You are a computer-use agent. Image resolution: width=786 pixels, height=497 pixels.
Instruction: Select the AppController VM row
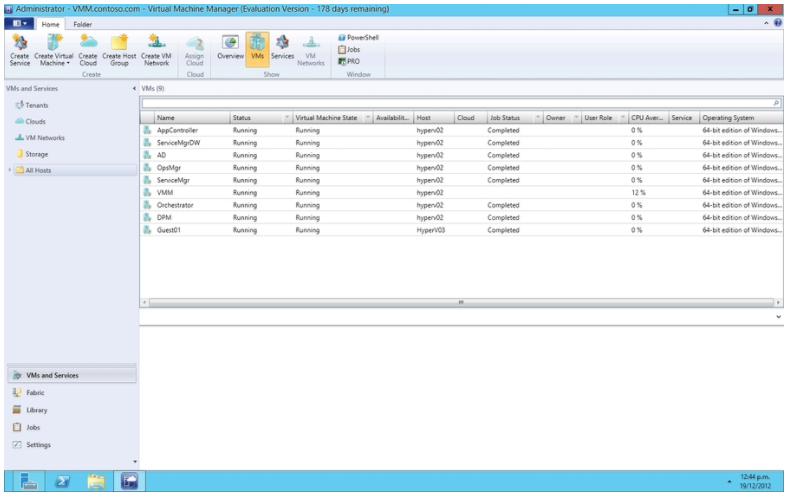461,130
